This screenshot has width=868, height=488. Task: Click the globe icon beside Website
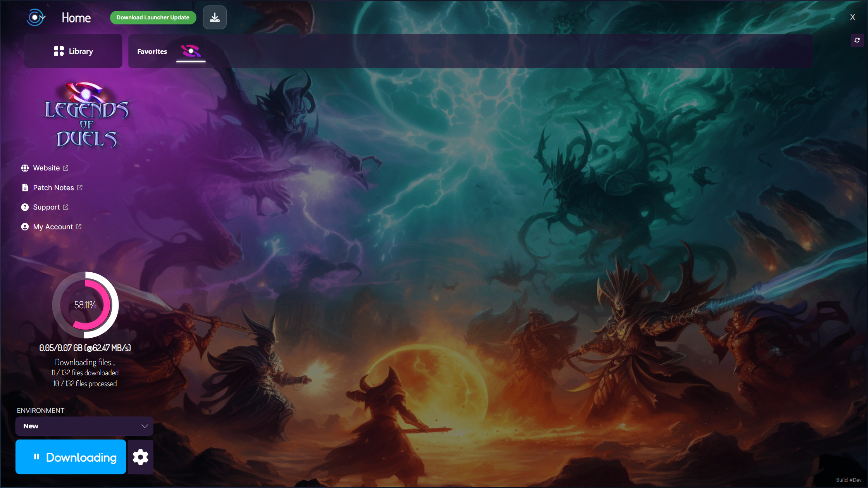[x=25, y=168]
